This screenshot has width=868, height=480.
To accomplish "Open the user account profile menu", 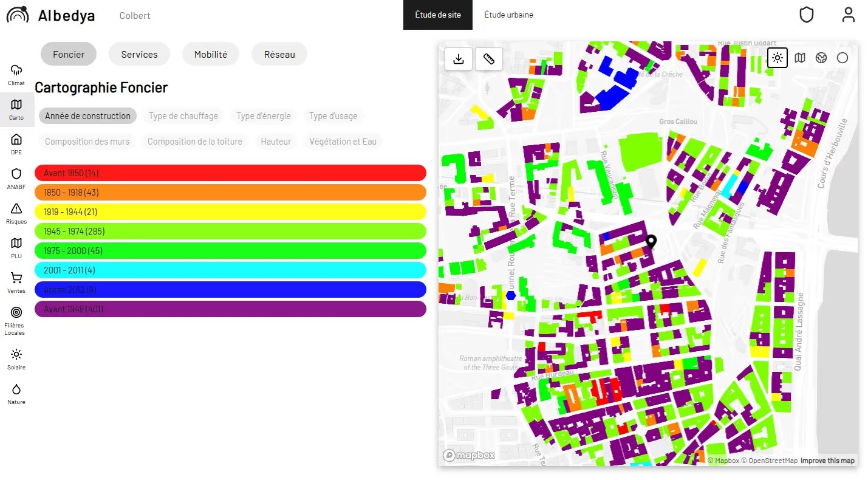I will (x=848, y=15).
